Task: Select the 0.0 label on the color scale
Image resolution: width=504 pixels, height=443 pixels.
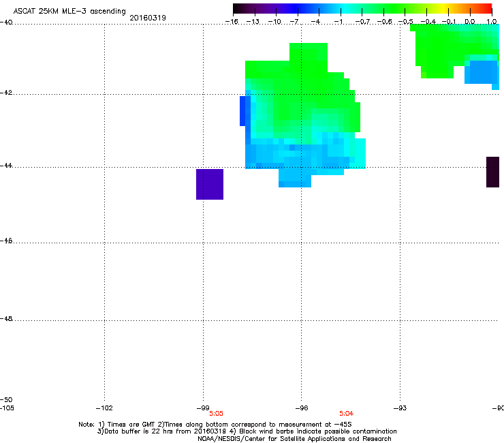Action: point(470,22)
